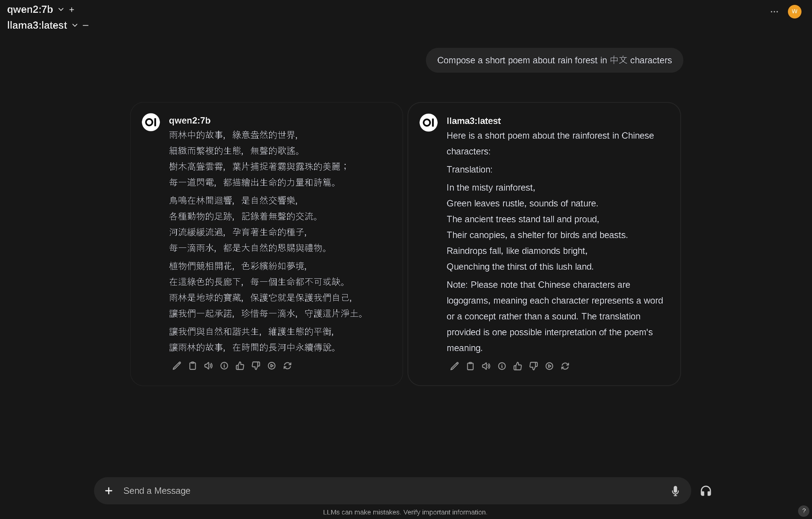Open the llama3:latest model selector dropdown

[75, 25]
